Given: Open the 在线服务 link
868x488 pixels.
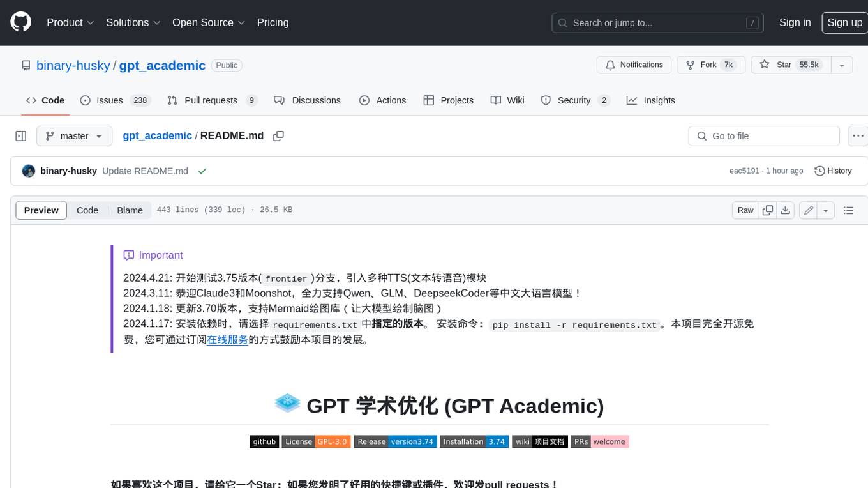Looking at the screenshot, I should pyautogui.click(x=227, y=340).
